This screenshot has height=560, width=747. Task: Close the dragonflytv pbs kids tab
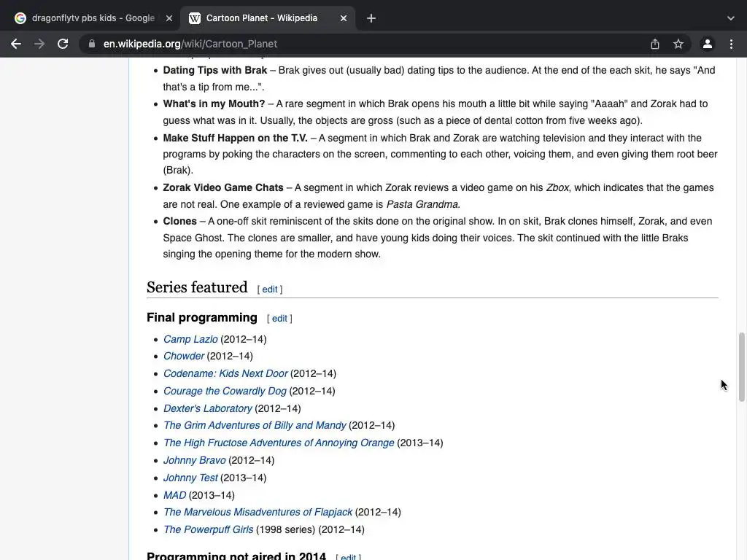169,18
